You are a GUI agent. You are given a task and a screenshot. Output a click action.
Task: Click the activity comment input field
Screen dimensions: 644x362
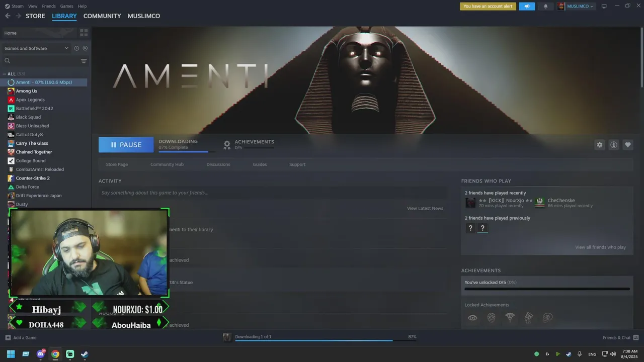(272, 193)
